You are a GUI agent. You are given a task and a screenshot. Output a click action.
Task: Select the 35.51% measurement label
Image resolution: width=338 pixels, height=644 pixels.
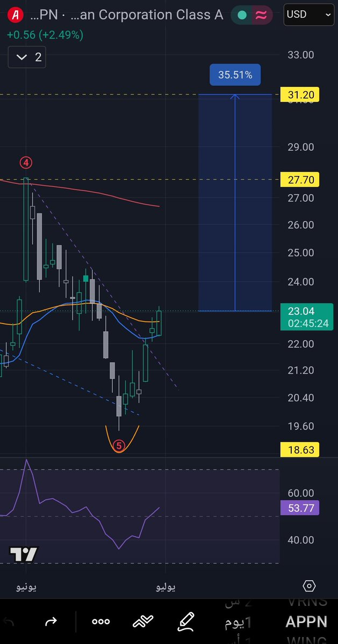coord(235,75)
